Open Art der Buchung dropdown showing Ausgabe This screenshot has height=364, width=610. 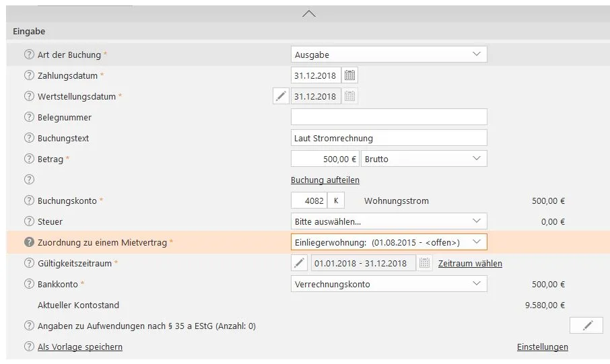click(389, 54)
